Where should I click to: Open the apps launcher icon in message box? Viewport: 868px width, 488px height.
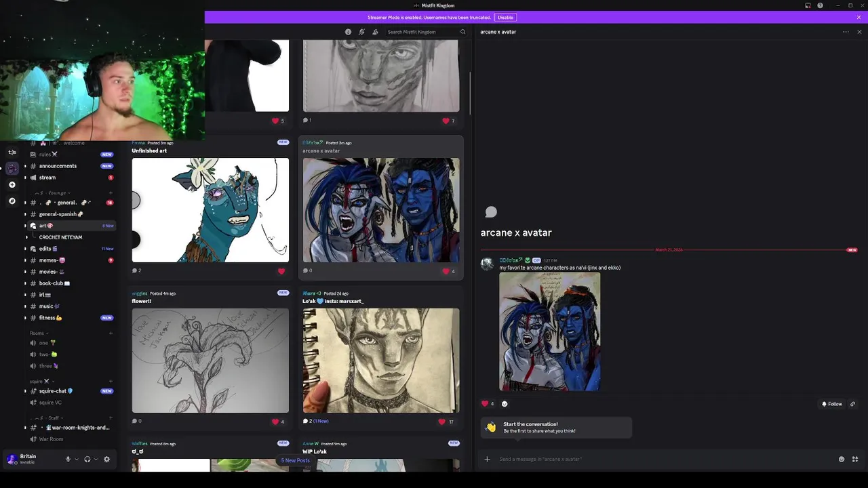coord(855,459)
